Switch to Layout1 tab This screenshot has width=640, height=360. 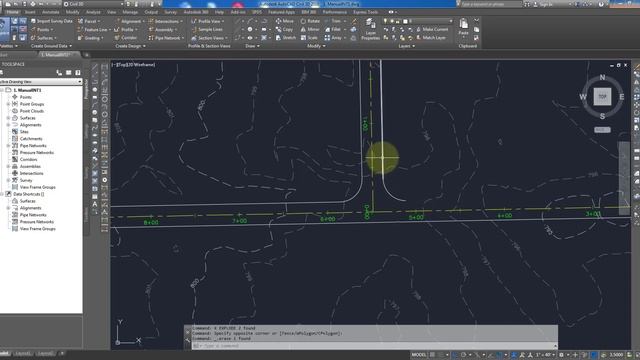23,353
